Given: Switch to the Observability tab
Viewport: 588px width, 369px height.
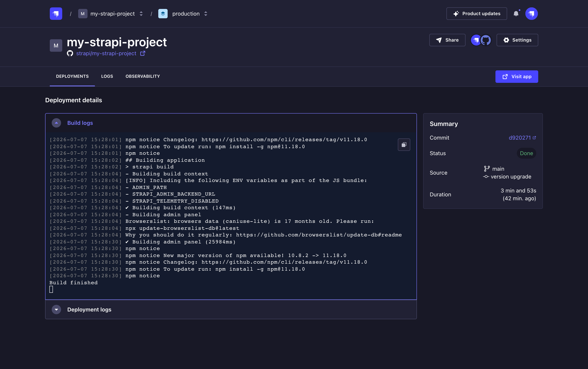Looking at the screenshot, I should [x=143, y=76].
